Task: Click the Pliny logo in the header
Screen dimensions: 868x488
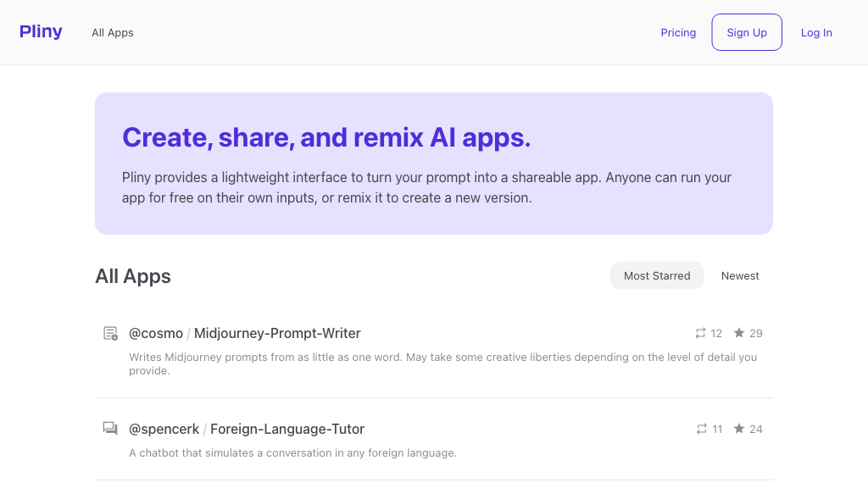Action: coord(41,32)
